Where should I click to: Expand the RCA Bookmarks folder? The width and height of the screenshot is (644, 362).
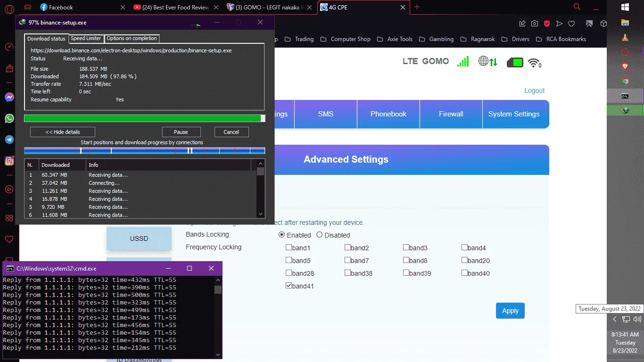pos(561,39)
